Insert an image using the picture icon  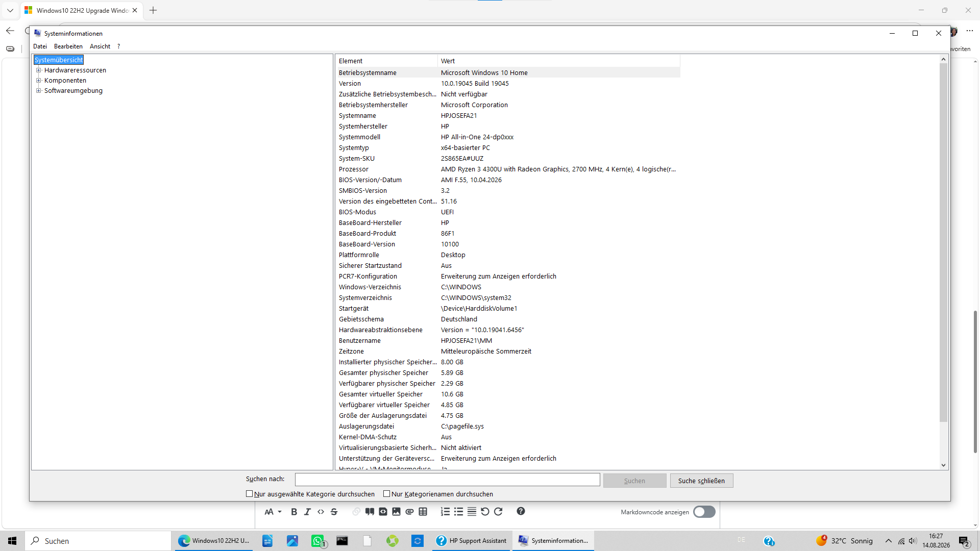pyautogui.click(x=396, y=512)
